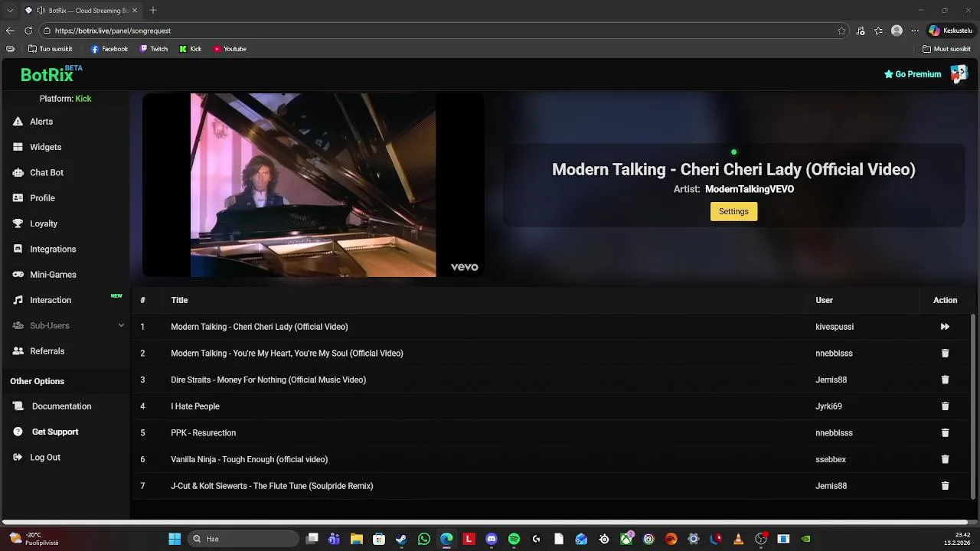
Task: Open the Facebook bookmark
Action: pos(109,49)
